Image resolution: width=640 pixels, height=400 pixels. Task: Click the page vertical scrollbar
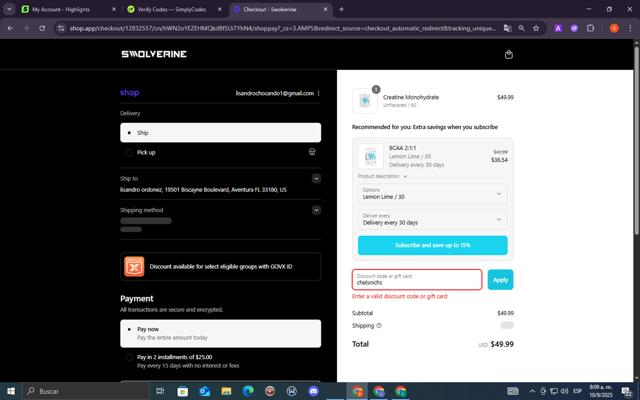[636, 140]
